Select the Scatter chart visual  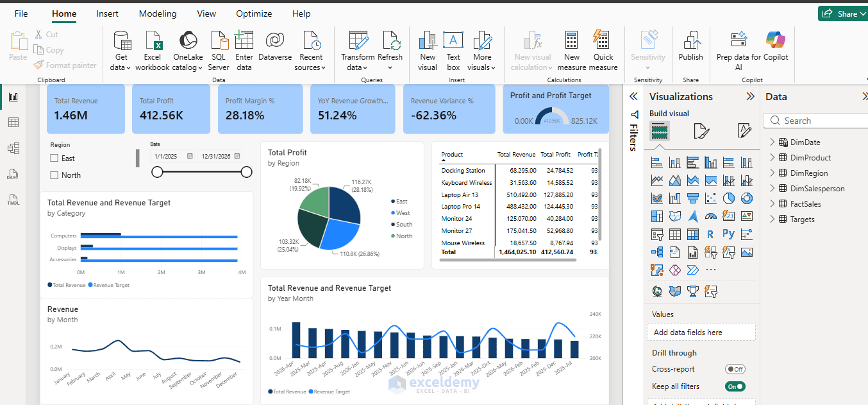(711, 198)
